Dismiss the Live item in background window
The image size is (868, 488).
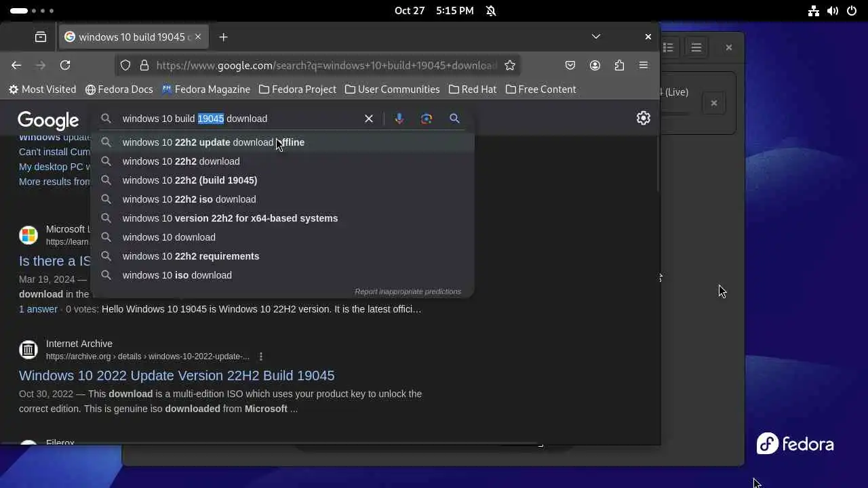[713, 103]
